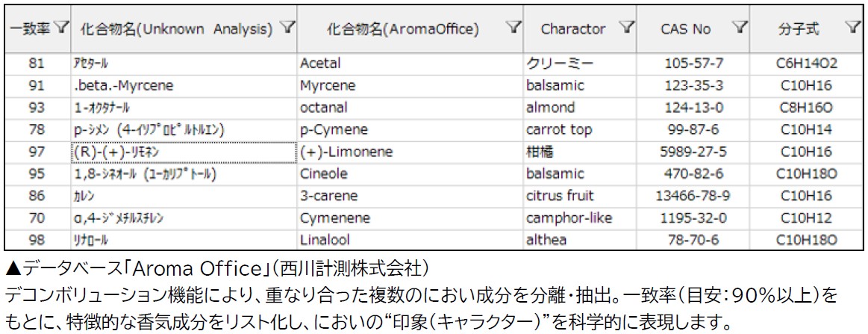
Task: Open filter icon on CAS No column
Action: point(738,27)
